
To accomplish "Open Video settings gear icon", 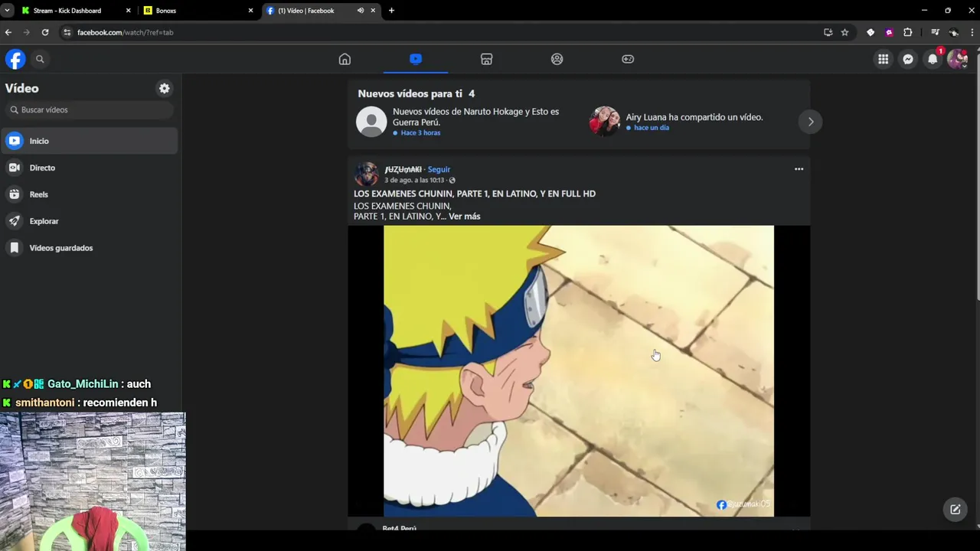I will (164, 88).
